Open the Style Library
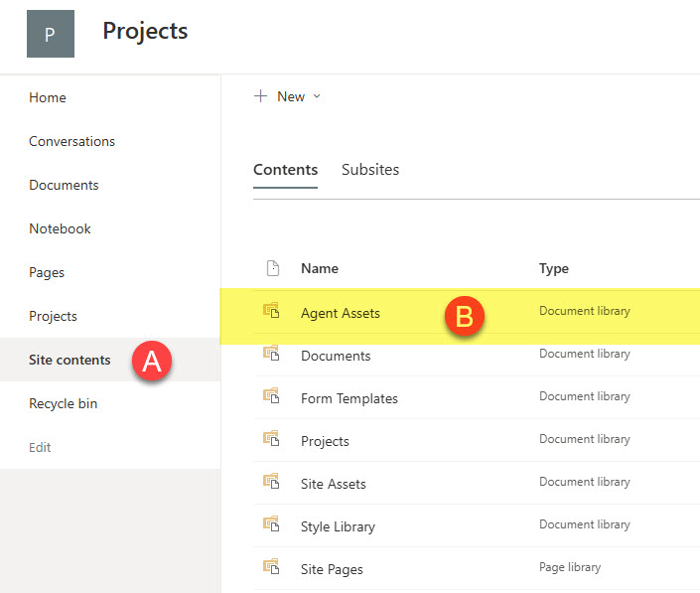The height and width of the screenshot is (593, 700). pos(338,526)
